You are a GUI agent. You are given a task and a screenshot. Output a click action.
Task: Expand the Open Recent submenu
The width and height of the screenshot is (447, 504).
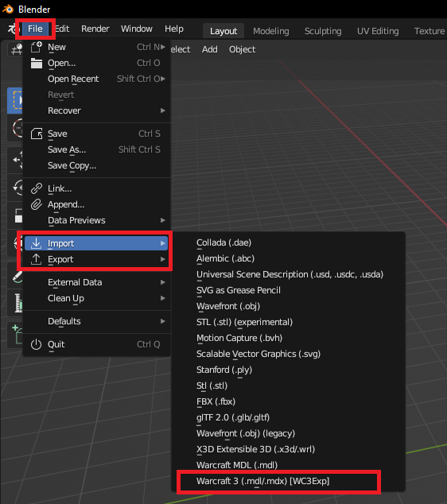tap(96, 79)
